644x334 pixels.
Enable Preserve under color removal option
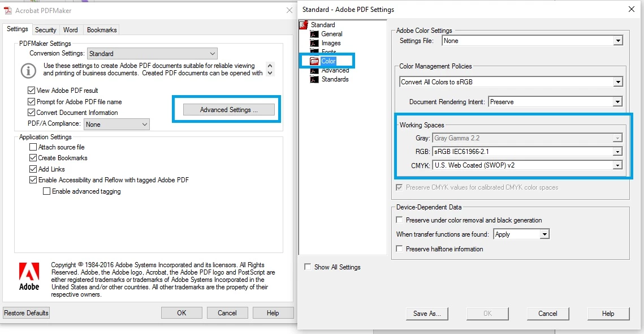tap(399, 220)
